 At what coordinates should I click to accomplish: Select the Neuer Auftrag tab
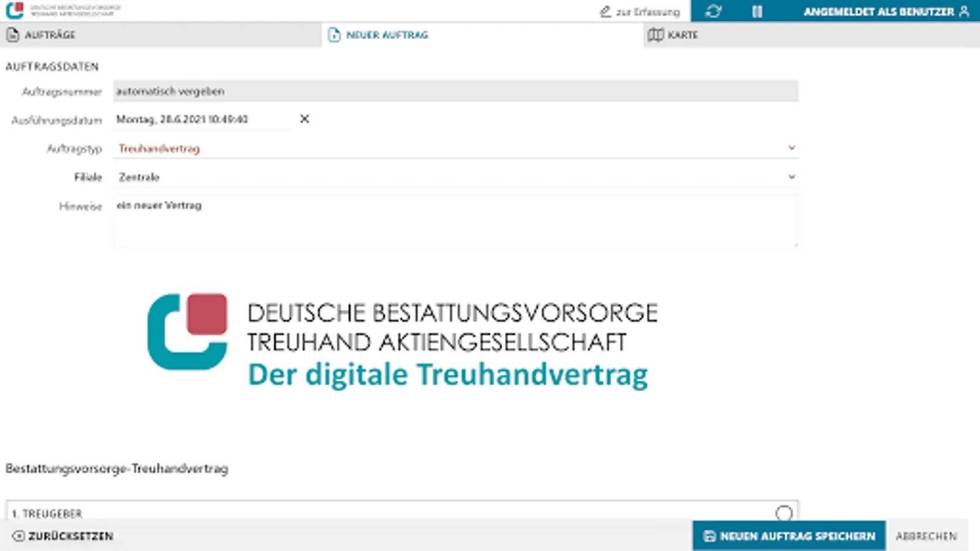(x=482, y=35)
